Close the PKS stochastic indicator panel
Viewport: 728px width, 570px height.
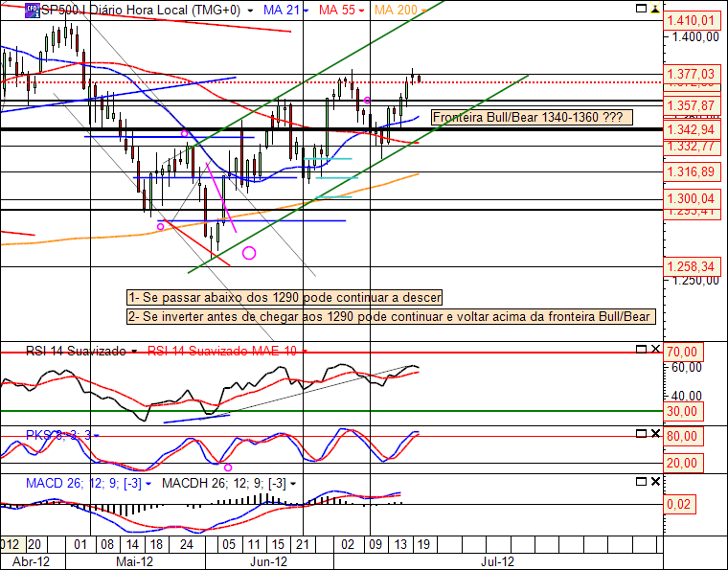pyautogui.click(x=655, y=434)
